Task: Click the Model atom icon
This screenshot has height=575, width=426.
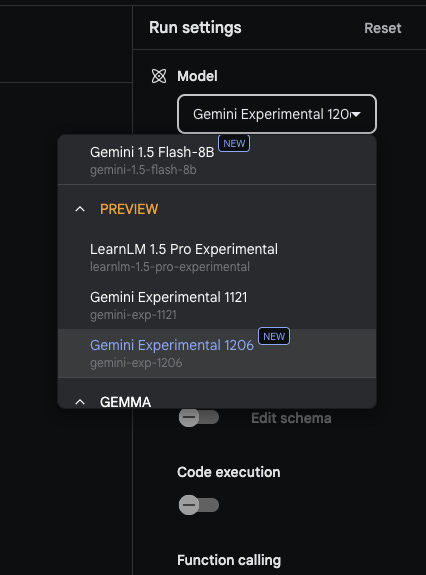Action: 159,76
